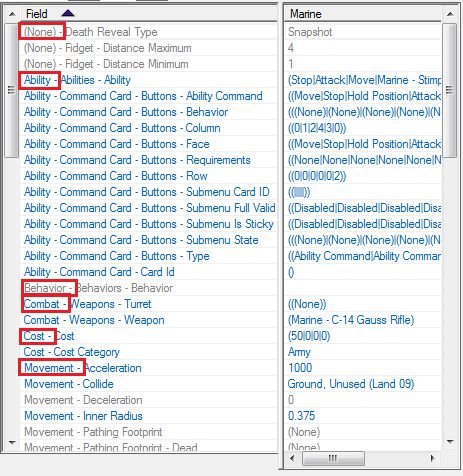
Task: Click the Marine - C-14 Gauss Rifle value
Action: pos(351,320)
